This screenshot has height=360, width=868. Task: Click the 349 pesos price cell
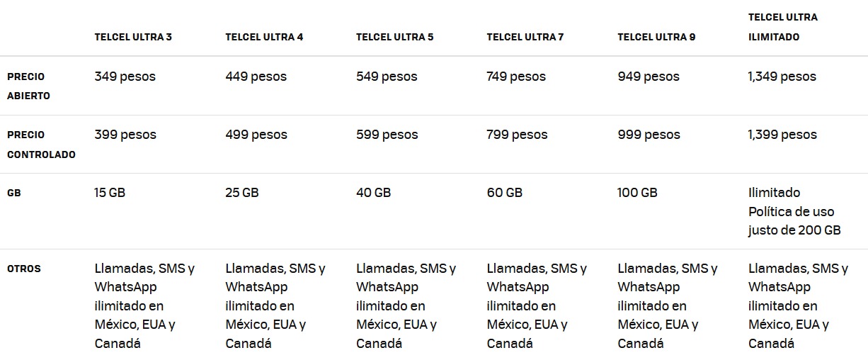click(x=125, y=77)
